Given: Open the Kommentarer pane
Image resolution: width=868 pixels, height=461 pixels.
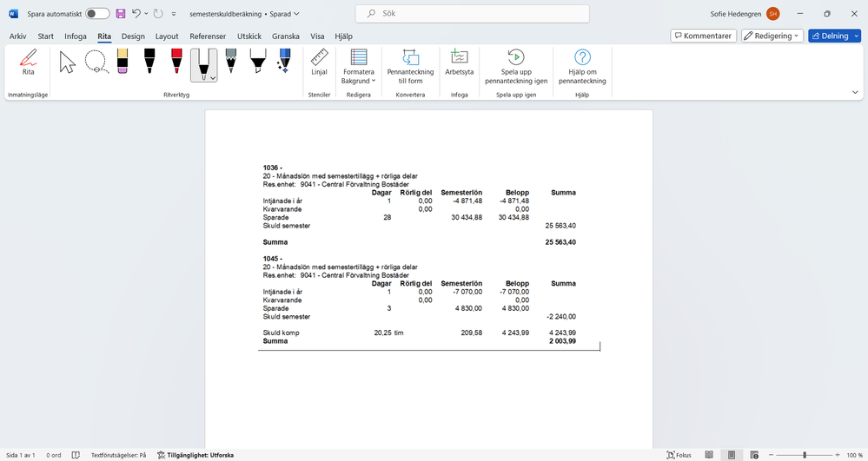Looking at the screenshot, I should pyautogui.click(x=703, y=36).
